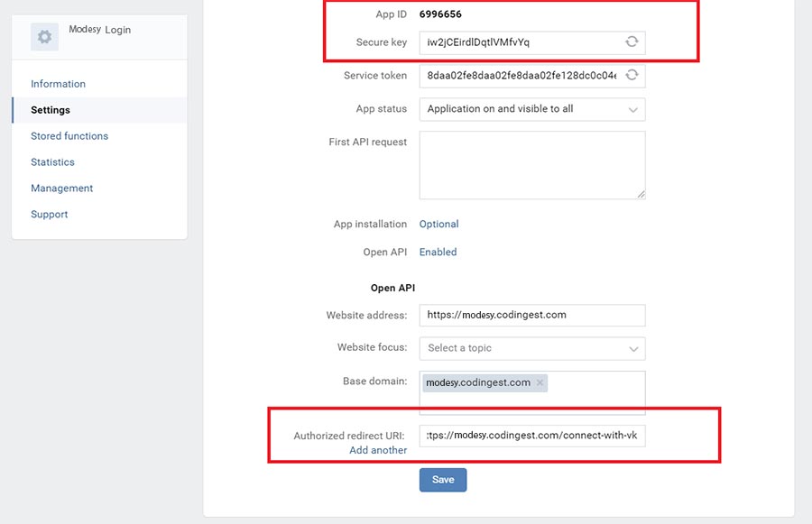Screen dimensions: 812x524
Task: Refresh the Service token using its icon
Action: point(632,76)
